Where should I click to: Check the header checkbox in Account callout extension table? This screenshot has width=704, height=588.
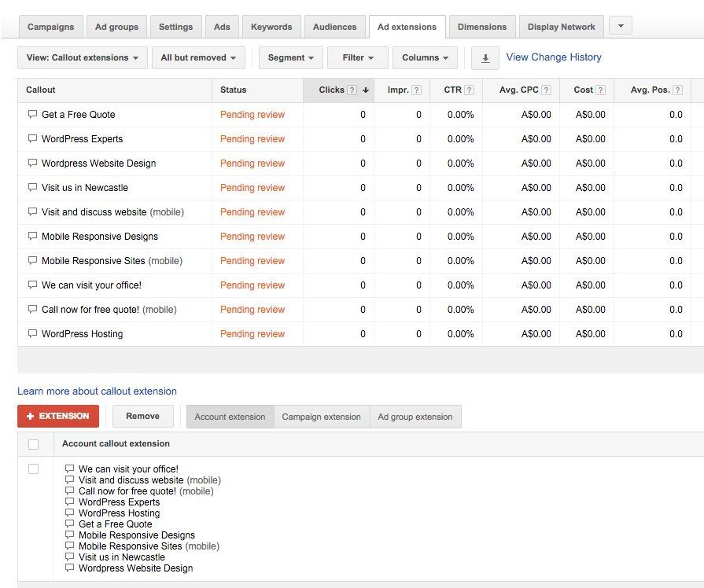pyautogui.click(x=33, y=443)
